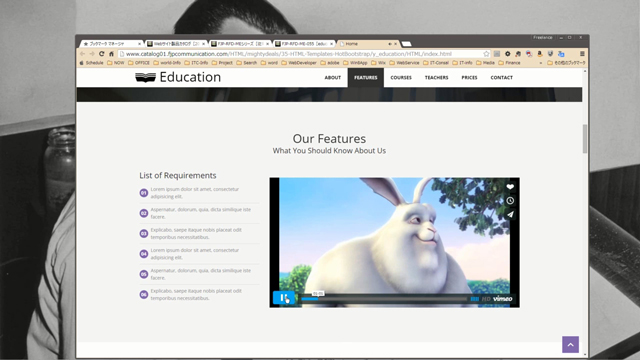Seek on the video progress bar
Viewport: 640px width, 360px height.
pos(384,299)
